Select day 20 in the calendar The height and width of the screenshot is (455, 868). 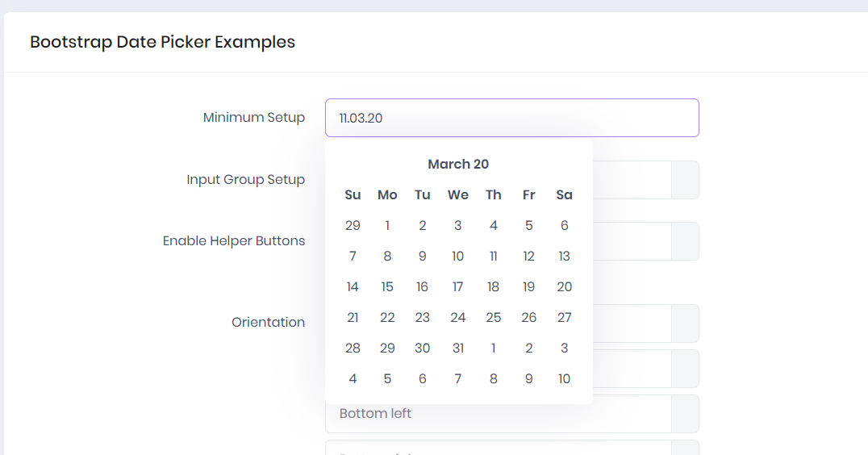coord(564,286)
